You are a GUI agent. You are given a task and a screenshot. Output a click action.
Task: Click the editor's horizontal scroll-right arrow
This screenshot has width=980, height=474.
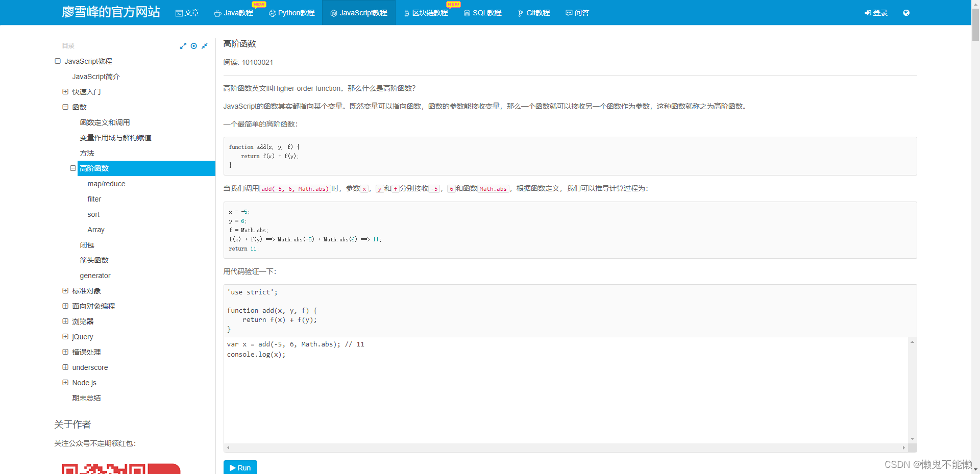pos(903,447)
